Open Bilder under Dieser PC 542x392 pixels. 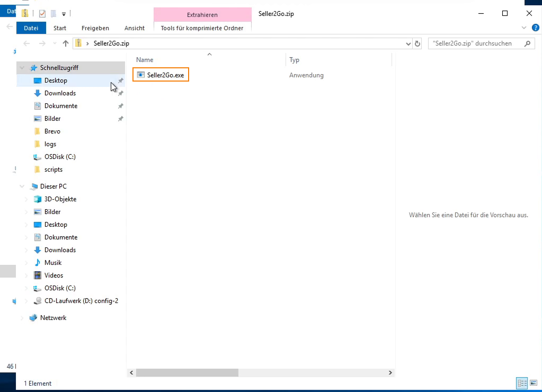(52, 212)
